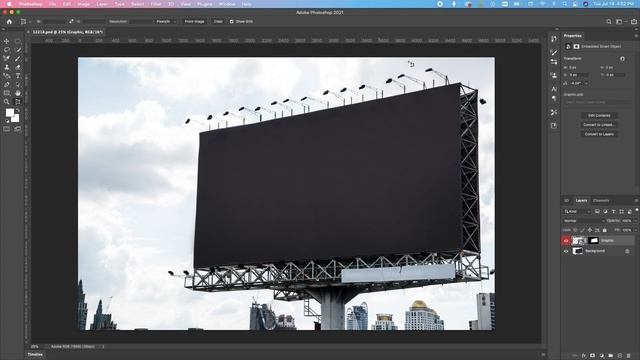The height and width of the screenshot is (360, 640).
Task: Select the active Perspective Crop tool
Action: [18, 102]
